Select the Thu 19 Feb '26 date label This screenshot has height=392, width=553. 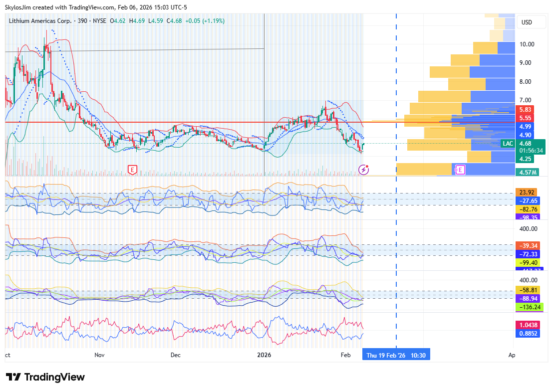[396, 355]
